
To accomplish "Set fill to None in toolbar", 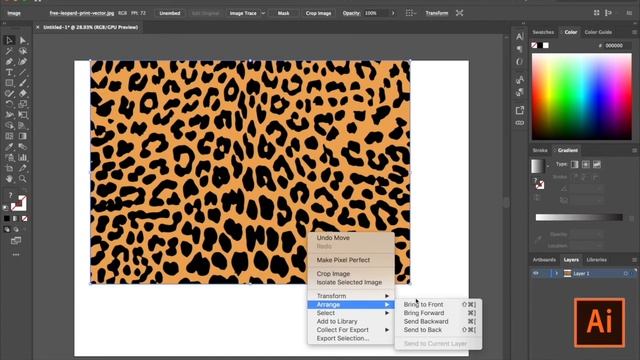I will click(24, 219).
